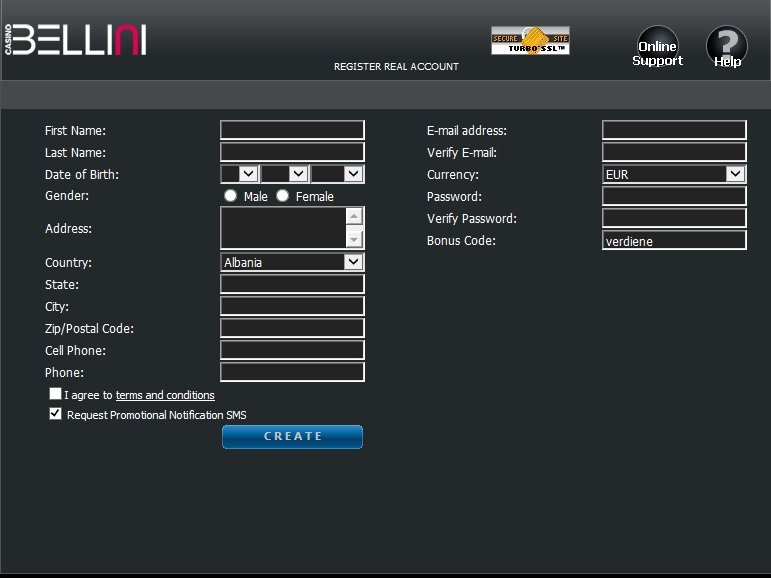
Task: Expand the Currency dropdown showing EUR
Action: click(x=674, y=174)
